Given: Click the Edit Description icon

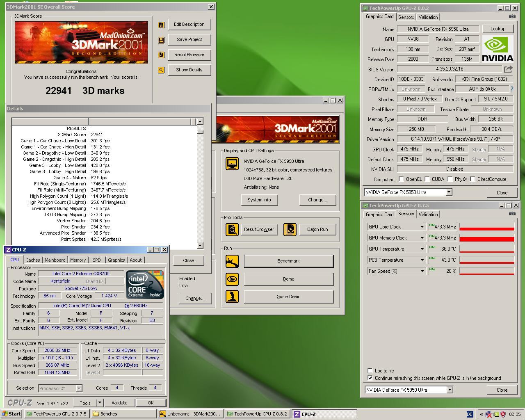Looking at the screenshot, I should tap(161, 25).
